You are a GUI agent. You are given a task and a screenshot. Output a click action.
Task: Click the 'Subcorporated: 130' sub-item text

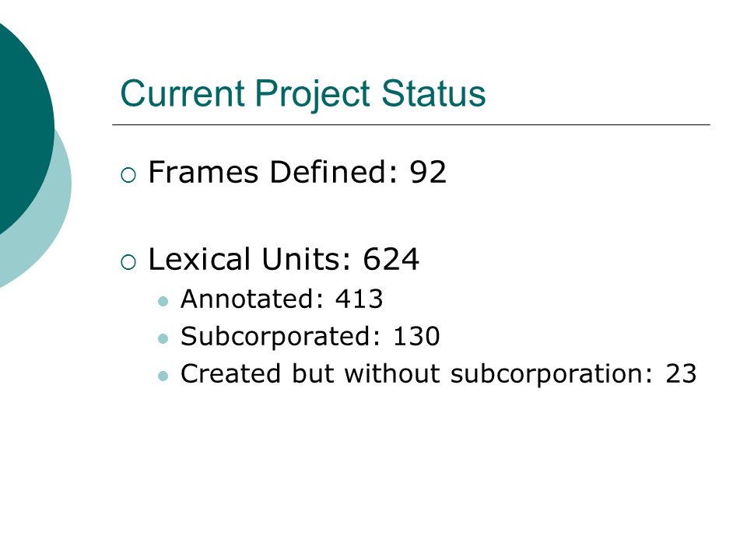point(310,336)
